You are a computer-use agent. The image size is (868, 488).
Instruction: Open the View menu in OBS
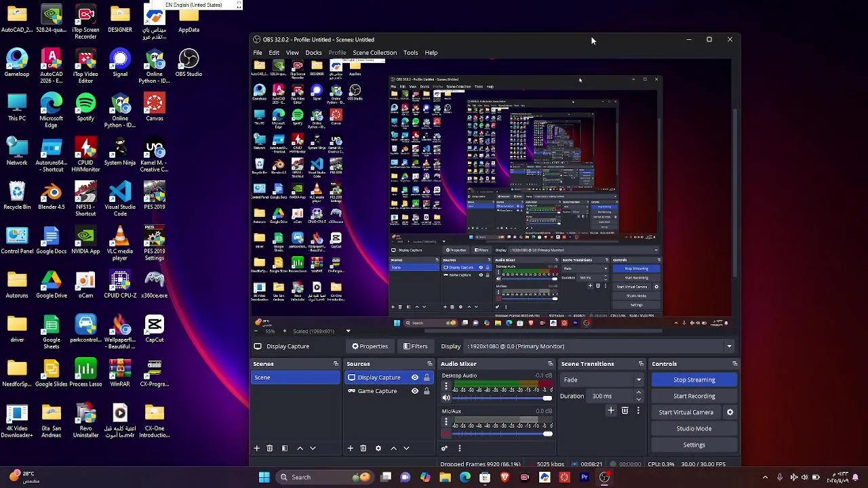(x=292, y=53)
